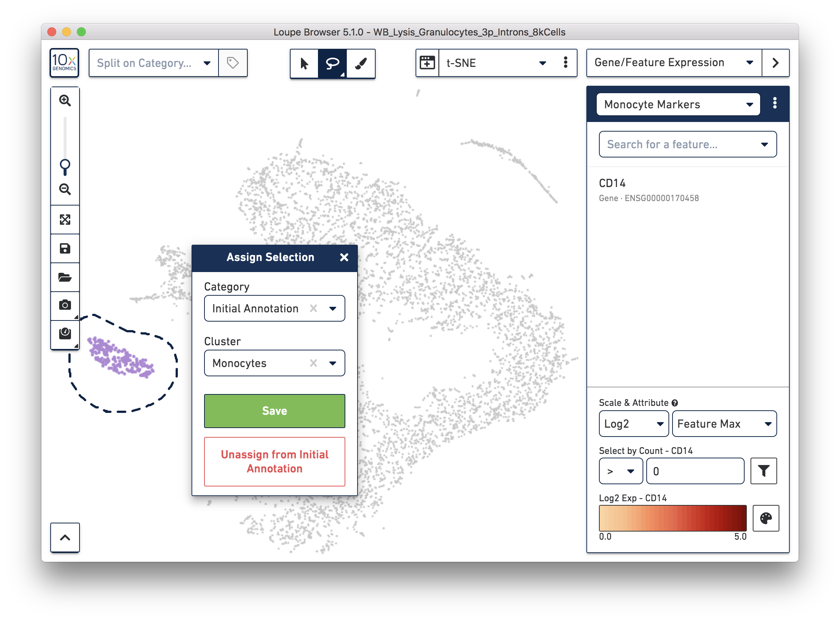Expand the Cluster dropdown arrow

coord(333,363)
